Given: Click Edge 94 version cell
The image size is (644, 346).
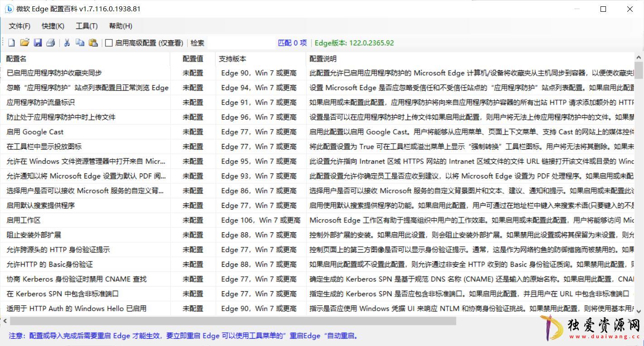Looking at the screenshot, I should [259, 88].
